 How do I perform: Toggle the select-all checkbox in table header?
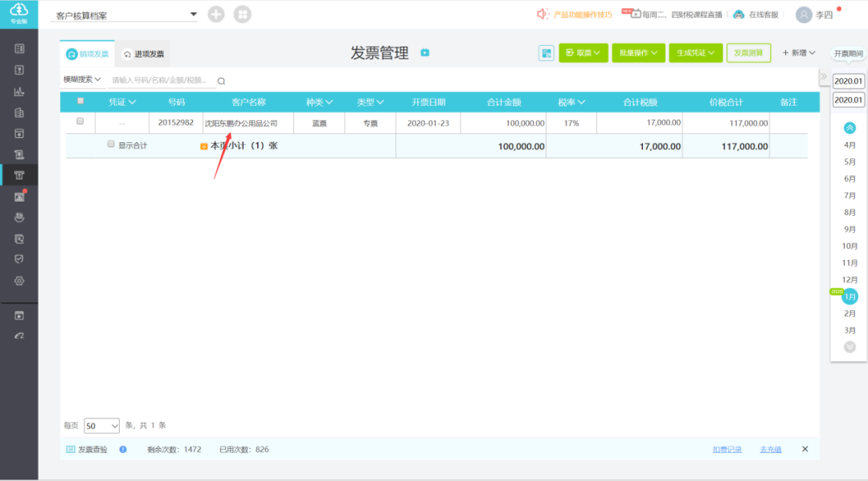coord(80,102)
